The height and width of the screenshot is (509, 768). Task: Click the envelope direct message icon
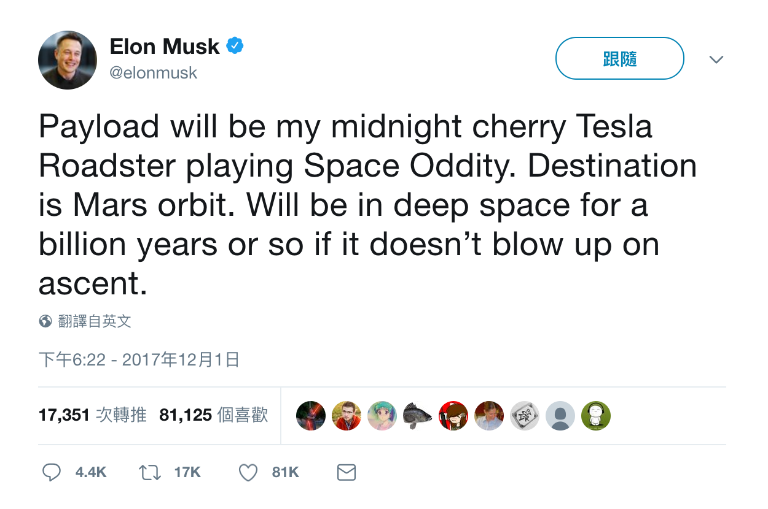[x=346, y=472]
